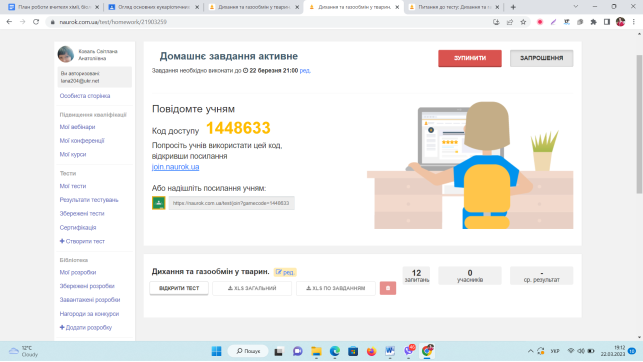
Task: Click the teacher's profile avatar in the sidebar
Action: tap(66, 54)
